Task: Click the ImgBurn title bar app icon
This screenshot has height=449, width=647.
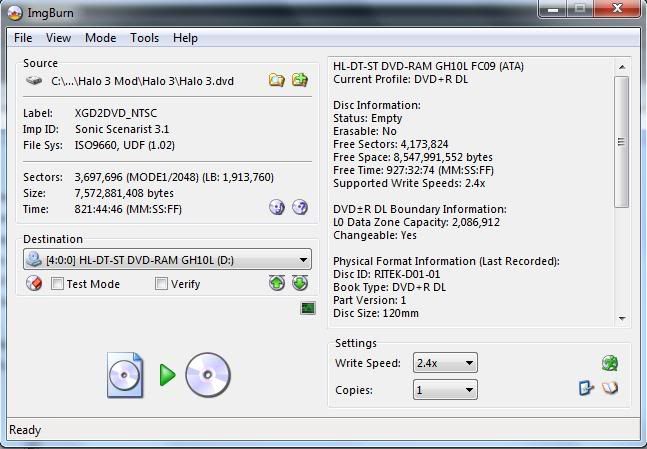Action: [15, 13]
